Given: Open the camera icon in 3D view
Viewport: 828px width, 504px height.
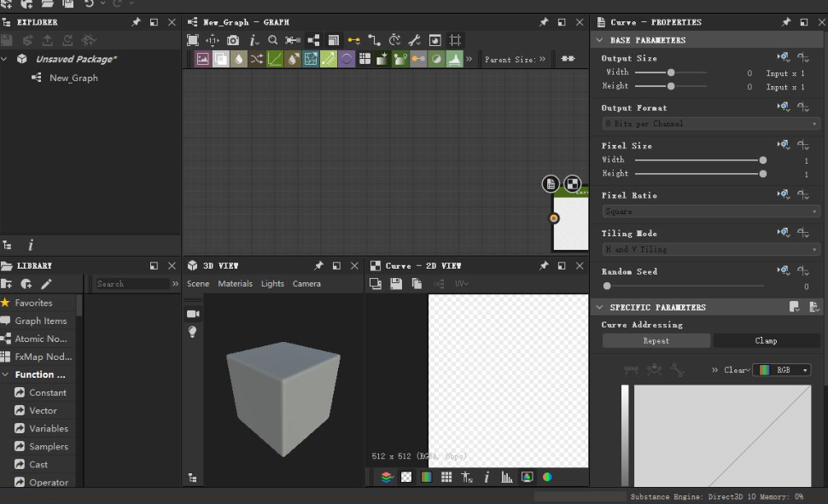Looking at the screenshot, I should point(193,314).
